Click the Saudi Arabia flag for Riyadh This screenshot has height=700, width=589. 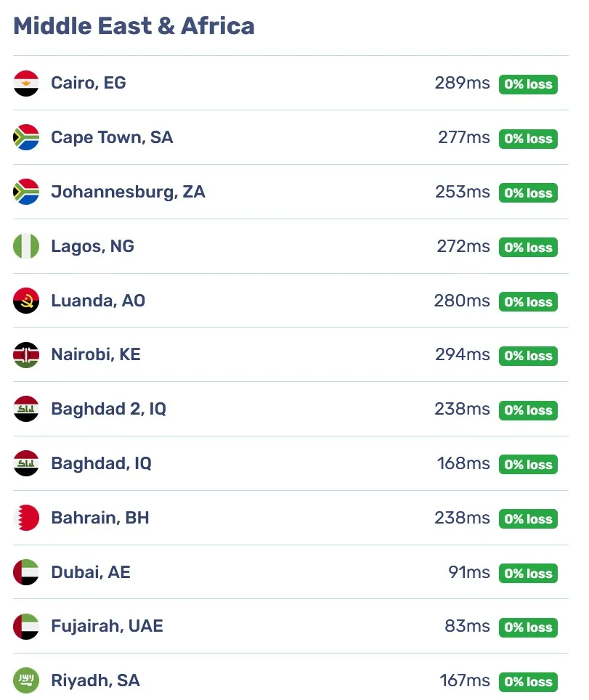[26, 681]
